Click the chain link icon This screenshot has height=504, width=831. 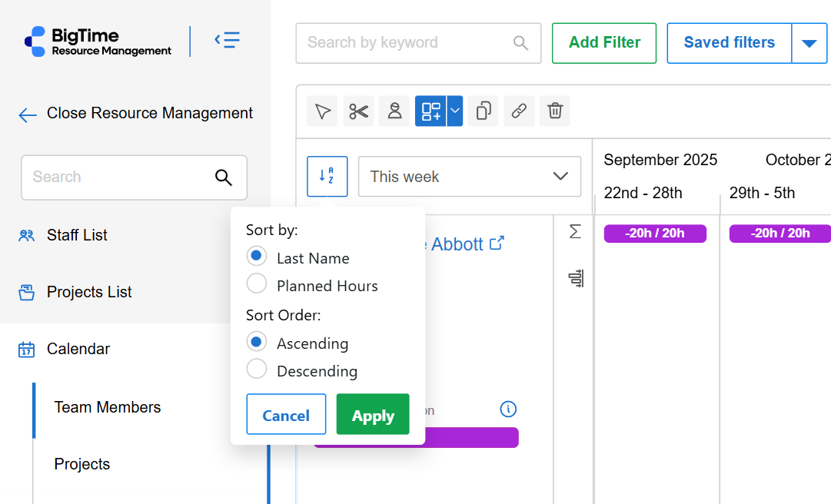pyautogui.click(x=519, y=111)
